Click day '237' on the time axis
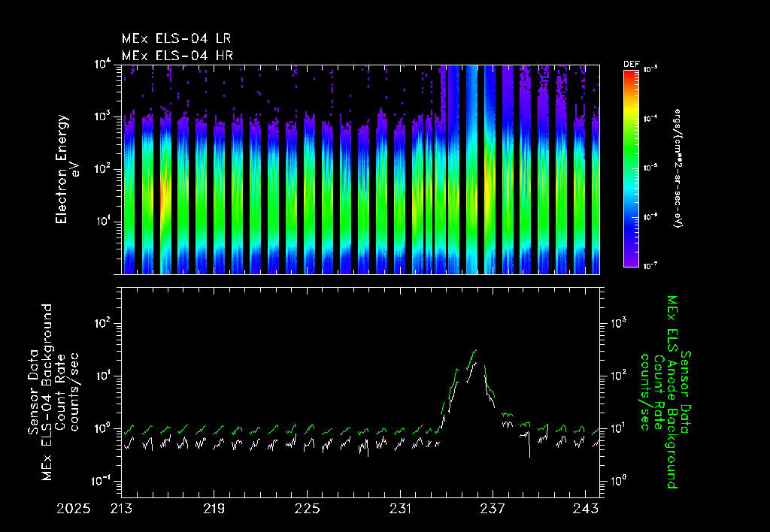 [x=493, y=509]
